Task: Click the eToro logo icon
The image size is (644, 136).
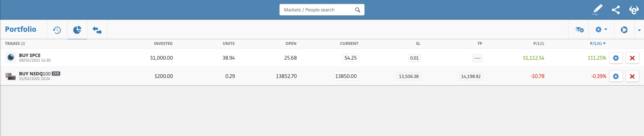Action: tap(634, 10)
